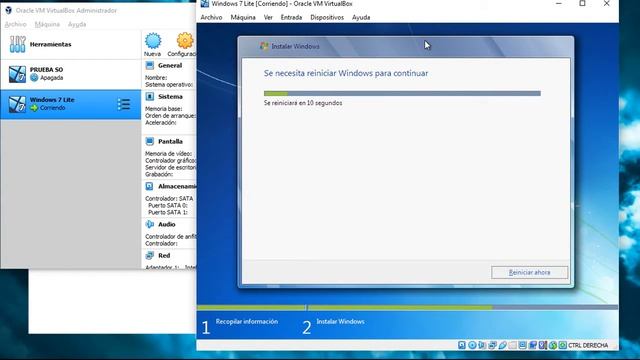The image size is (640, 360).
Task: Click 'Se necesita reiniciar Windows para continuar' heading
Action: pyautogui.click(x=346, y=73)
